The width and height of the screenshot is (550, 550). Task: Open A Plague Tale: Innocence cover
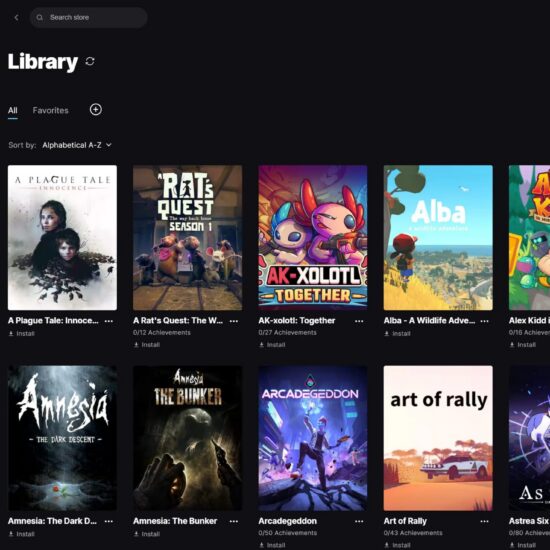point(62,237)
